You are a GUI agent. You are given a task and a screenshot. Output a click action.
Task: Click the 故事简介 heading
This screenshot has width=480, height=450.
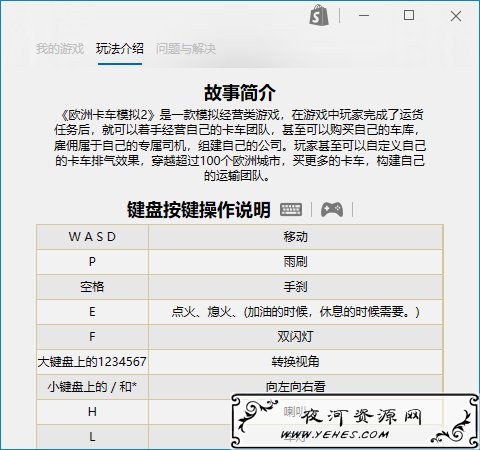coord(240,93)
